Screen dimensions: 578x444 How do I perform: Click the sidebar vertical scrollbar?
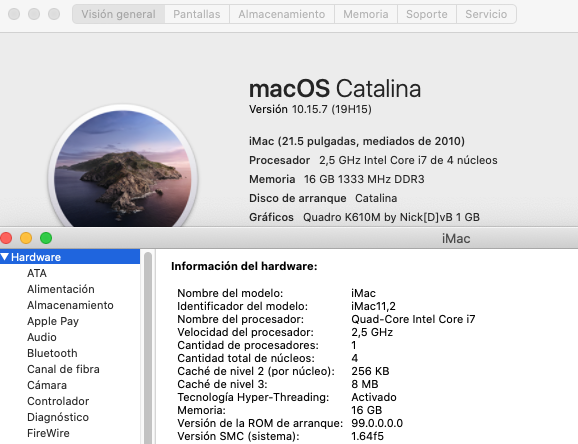coord(148,348)
